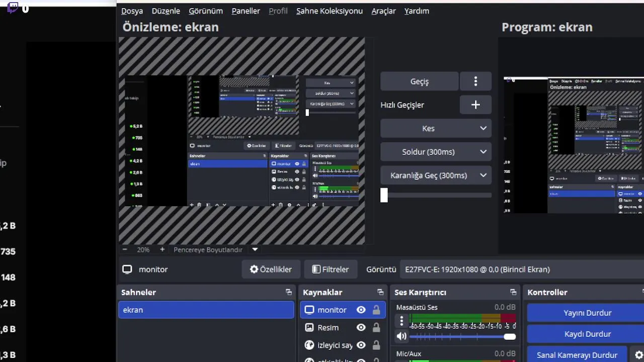Viewport: 644px width, 362px height.
Task: Zoom in the preview with the plus icon
Action: point(162,249)
